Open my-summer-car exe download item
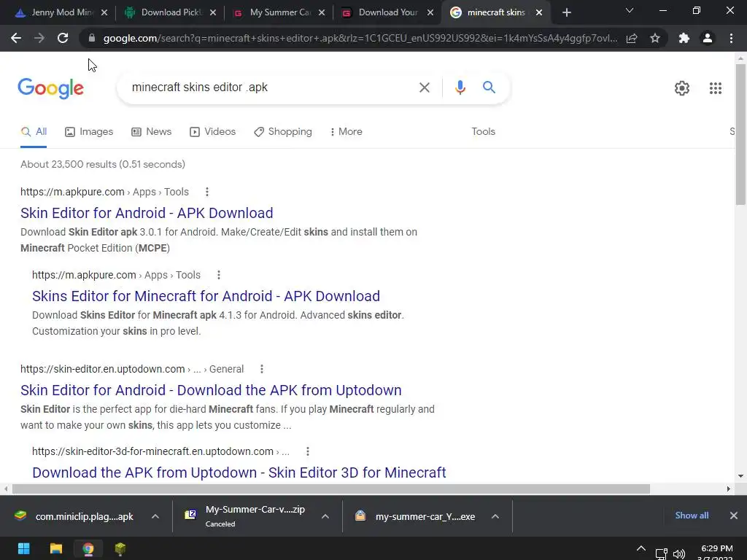The width and height of the screenshot is (747, 560). click(415, 517)
